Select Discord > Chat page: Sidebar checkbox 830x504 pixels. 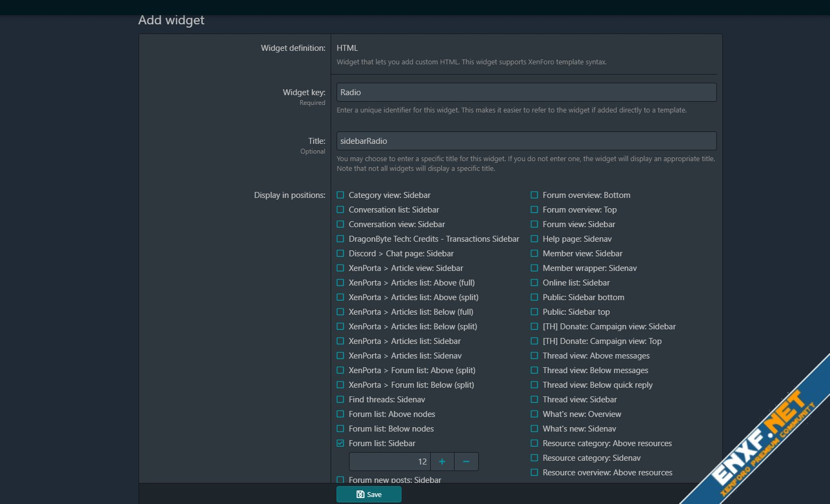point(340,253)
